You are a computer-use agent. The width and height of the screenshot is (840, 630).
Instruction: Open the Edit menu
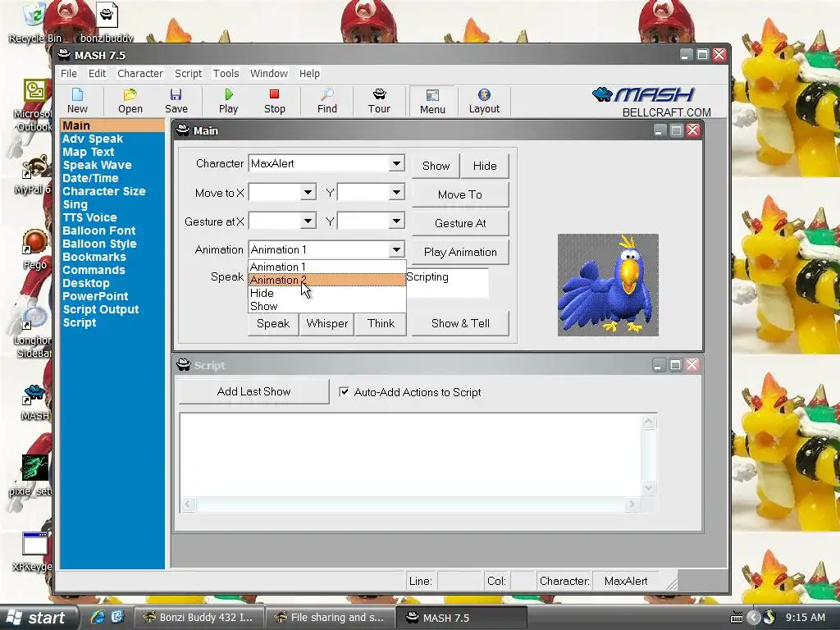point(97,73)
